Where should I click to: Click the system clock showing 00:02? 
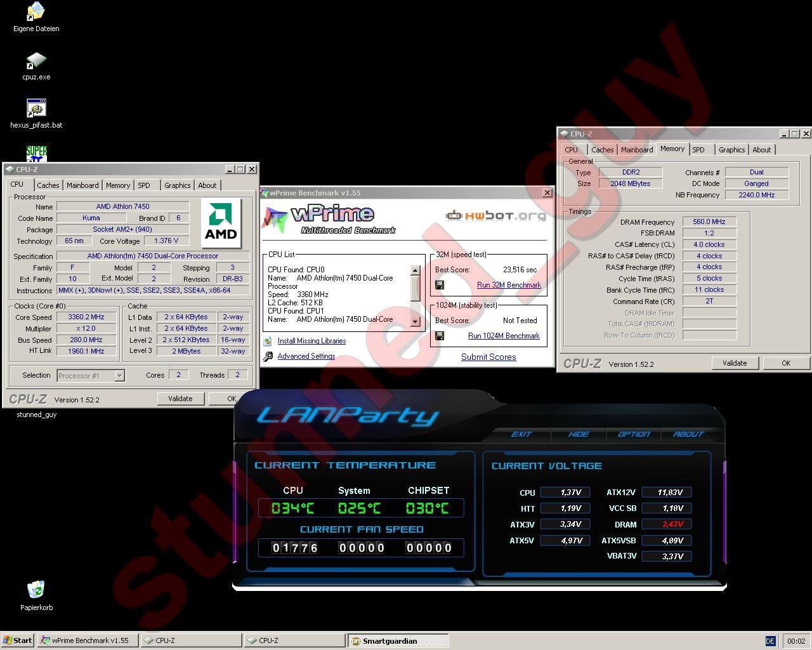(x=796, y=641)
